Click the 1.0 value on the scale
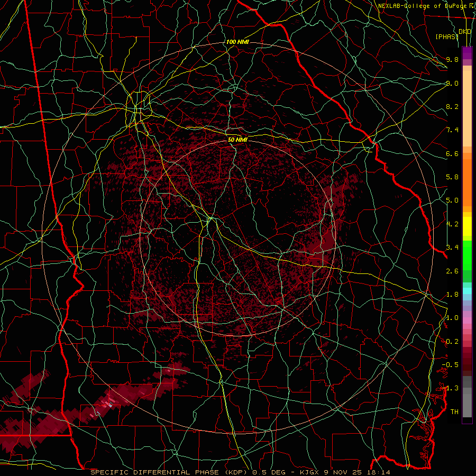The width and height of the screenshot is (476, 476). click(452, 318)
